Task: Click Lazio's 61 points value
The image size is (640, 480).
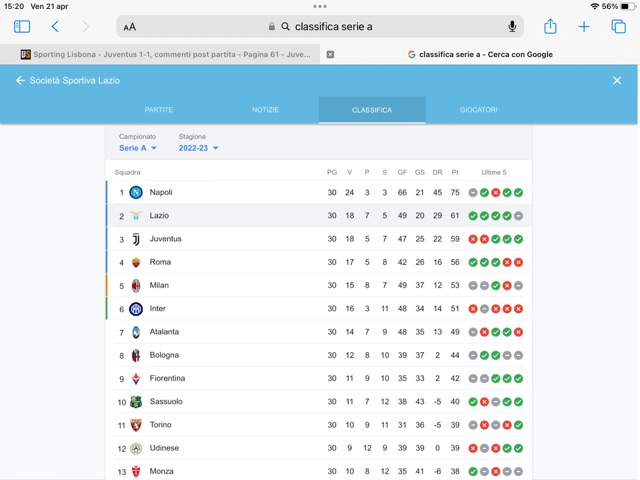Action: tap(455, 216)
